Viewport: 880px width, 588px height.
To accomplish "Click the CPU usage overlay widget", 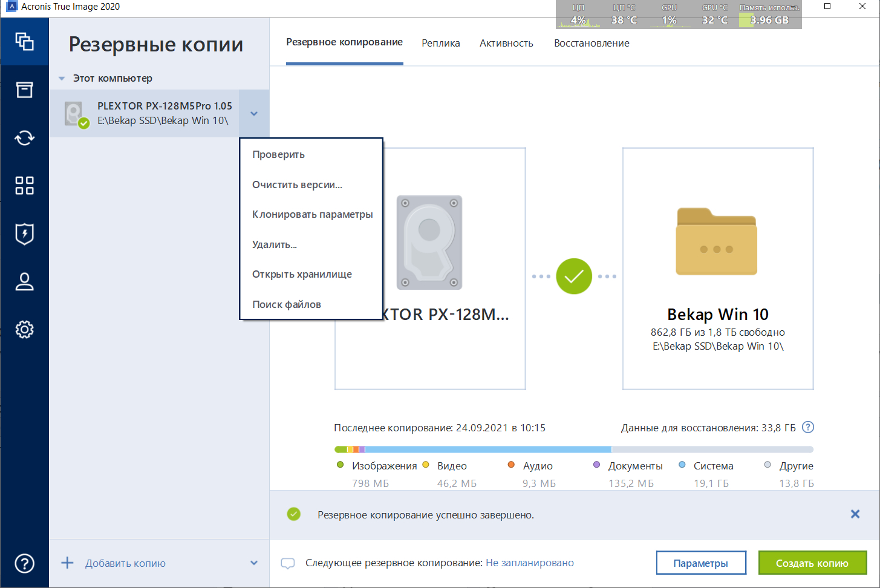I will (x=578, y=15).
